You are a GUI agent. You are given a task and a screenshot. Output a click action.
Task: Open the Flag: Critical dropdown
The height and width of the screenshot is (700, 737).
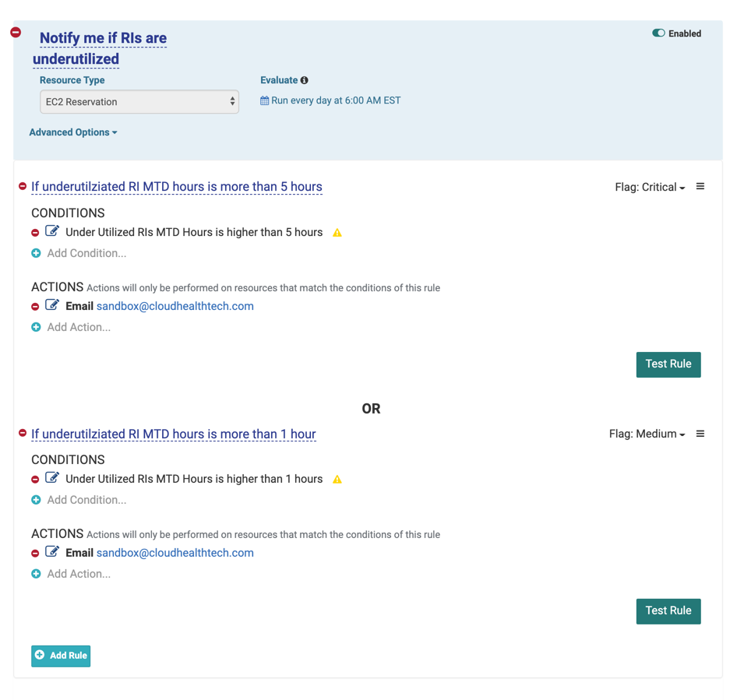650,188
